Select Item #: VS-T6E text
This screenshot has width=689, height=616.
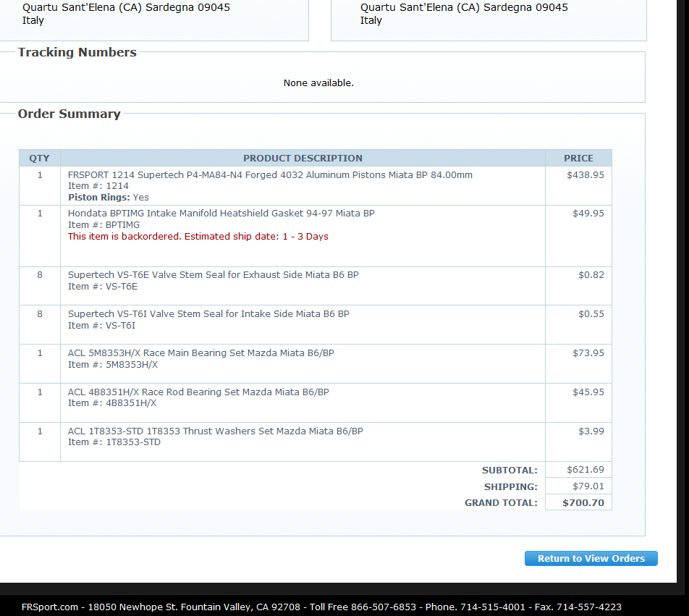point(102,287)
